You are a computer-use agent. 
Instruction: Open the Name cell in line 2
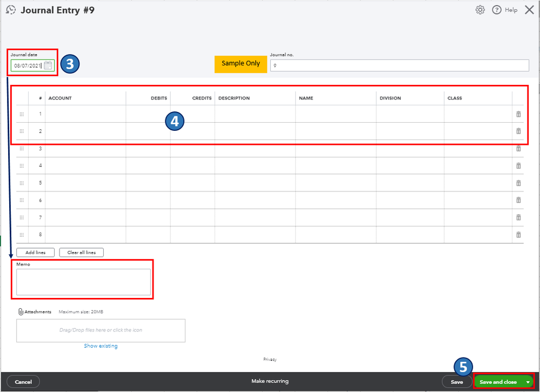click(x=336, y=131)
